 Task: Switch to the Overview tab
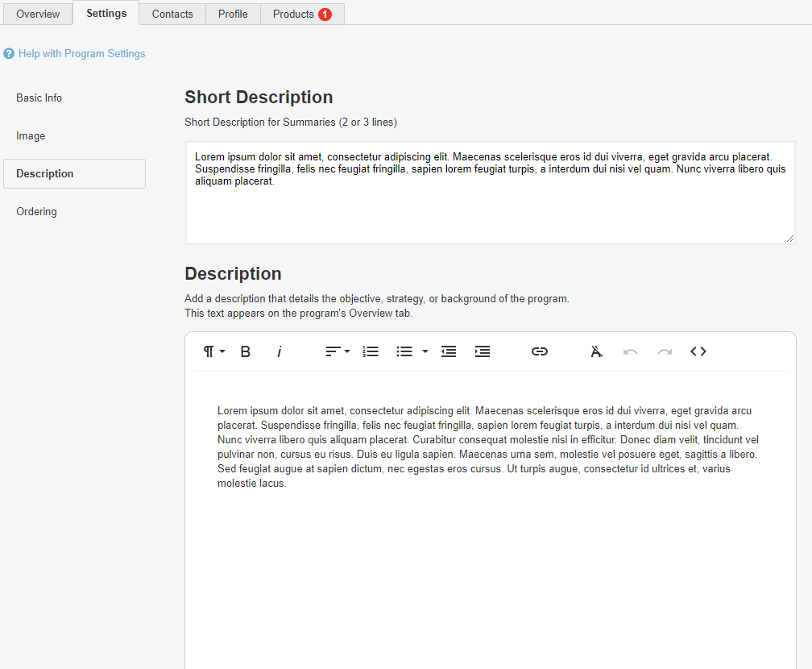coord(38,14)
